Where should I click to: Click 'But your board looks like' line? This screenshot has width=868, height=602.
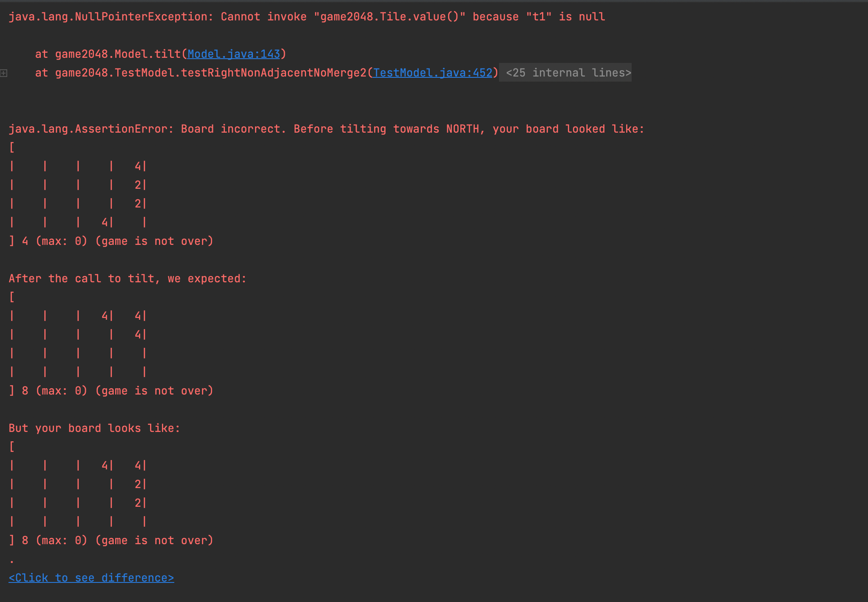pyautogui.click(x=94, y=429)
